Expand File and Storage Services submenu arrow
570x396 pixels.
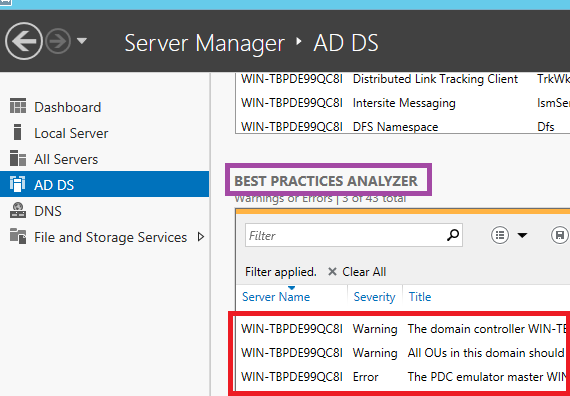click(x=201, y=237)
